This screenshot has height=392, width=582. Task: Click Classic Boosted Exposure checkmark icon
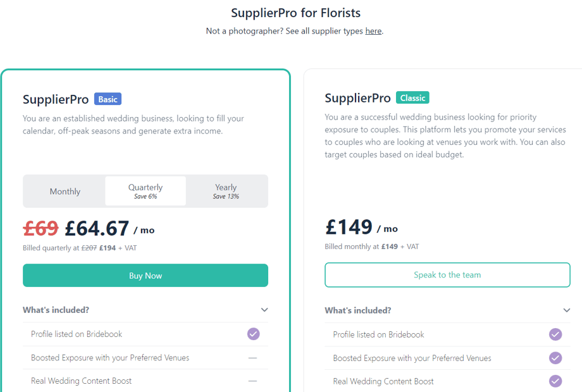click(x=555, y=358)
